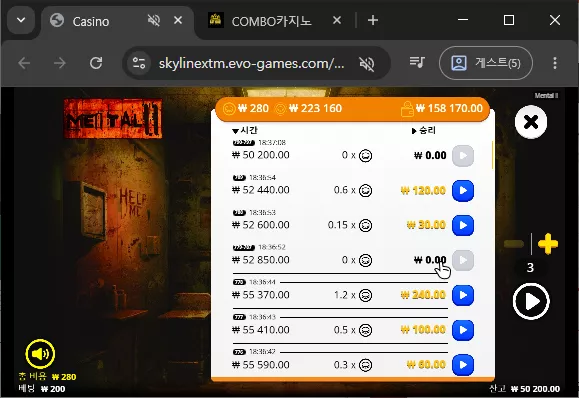Click greyed replay button for ₩ 52 850.00 row
Image resolution: width=579 pixels, height=398 pixels.
(x=463, y=260)
